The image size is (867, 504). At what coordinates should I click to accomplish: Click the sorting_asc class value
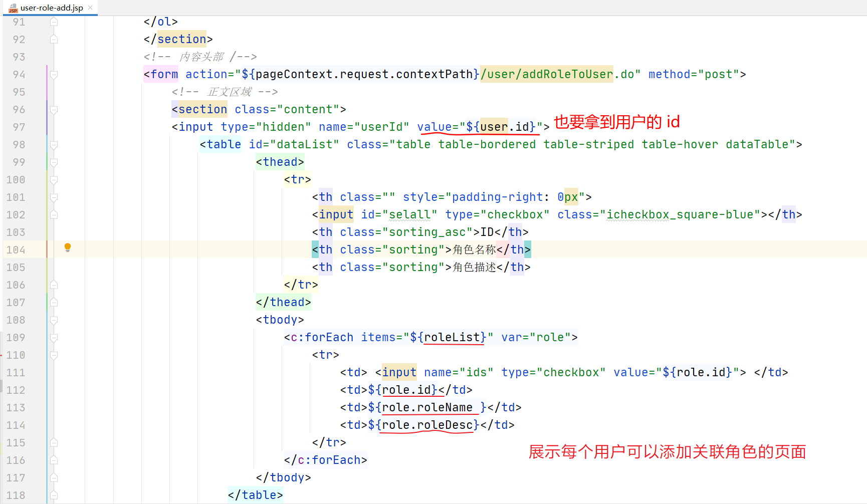pyautogui.click(x=427, y=232)
